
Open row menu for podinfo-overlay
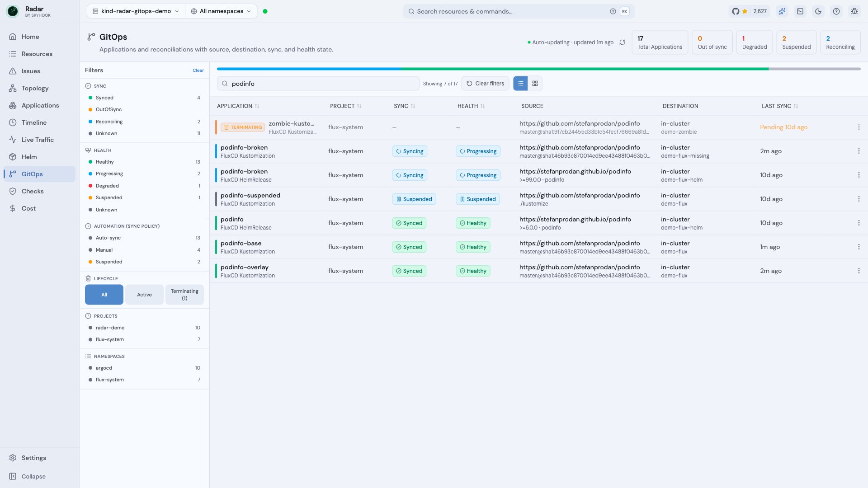pyautogui.click(x=859, y=271)
